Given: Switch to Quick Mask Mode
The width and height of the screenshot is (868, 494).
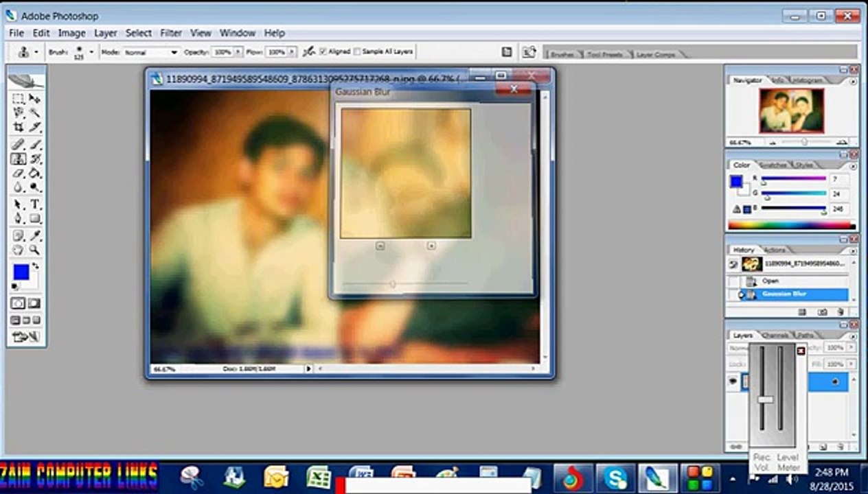Looking at the screenshot, I should click(x=34, y=303).
